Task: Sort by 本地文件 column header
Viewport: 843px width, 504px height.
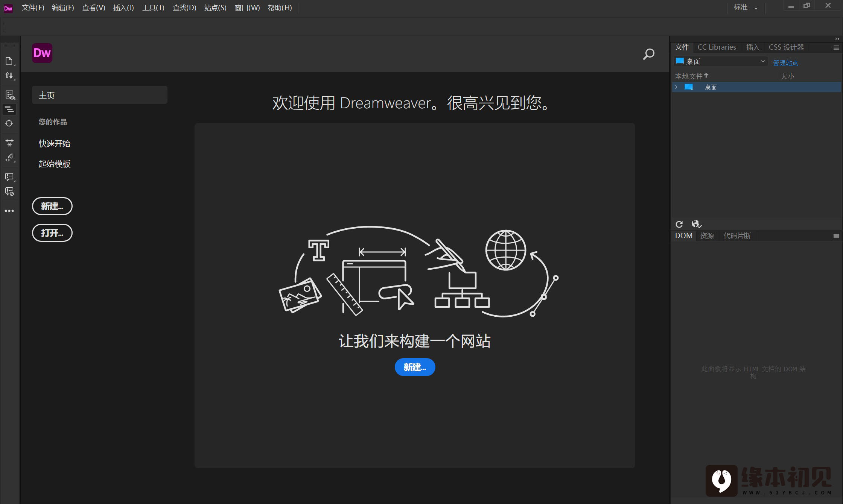Action: pyautogui.click(x=692, y=76)
